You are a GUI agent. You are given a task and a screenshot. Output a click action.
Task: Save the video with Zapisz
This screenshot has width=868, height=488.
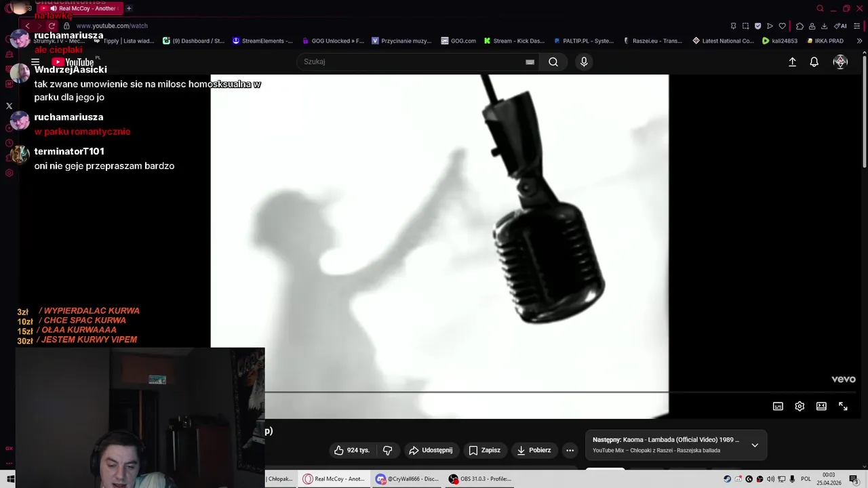pyautogui.click(x=485, y=450)
